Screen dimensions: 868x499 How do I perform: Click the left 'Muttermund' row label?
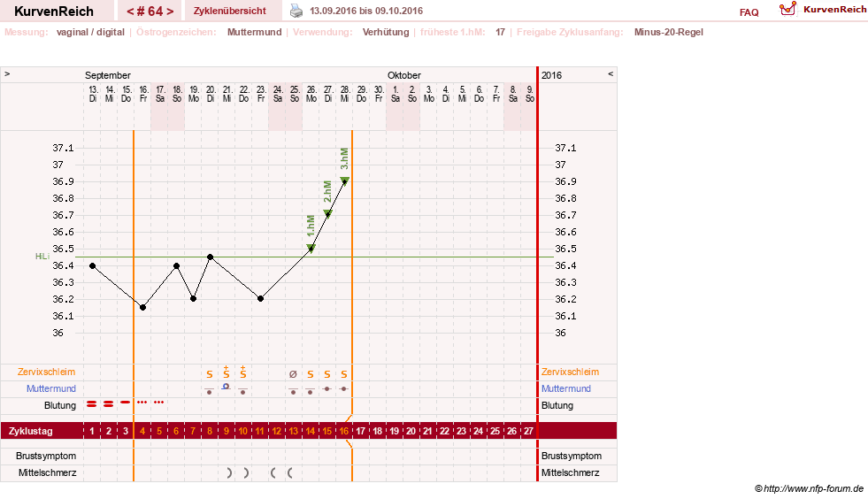pos(51,388)
